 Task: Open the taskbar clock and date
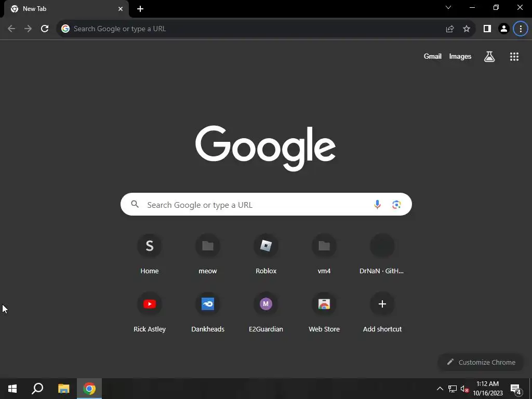[488, 389]
